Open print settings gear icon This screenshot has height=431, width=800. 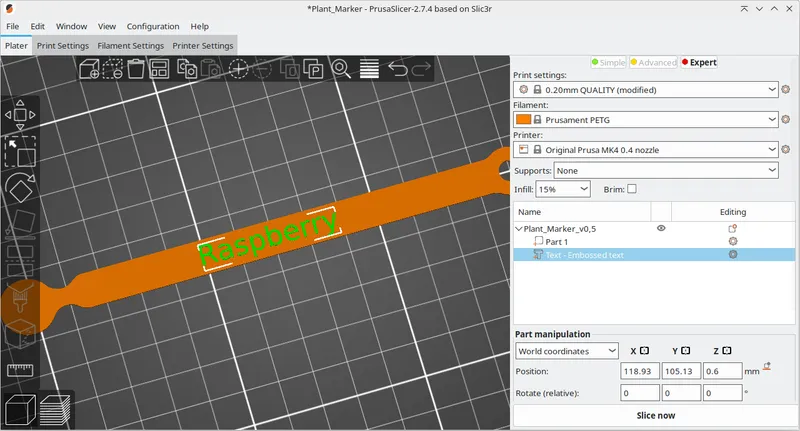786,89
